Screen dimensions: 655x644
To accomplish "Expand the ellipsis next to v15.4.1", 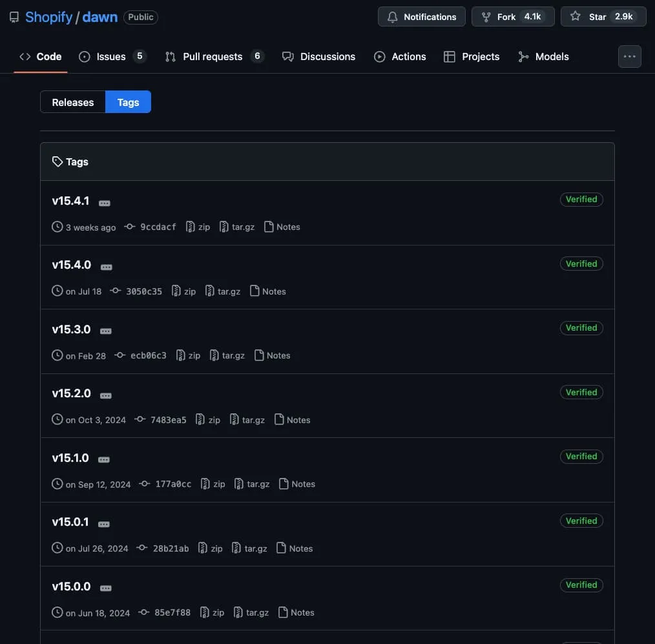I will [105, 203].
